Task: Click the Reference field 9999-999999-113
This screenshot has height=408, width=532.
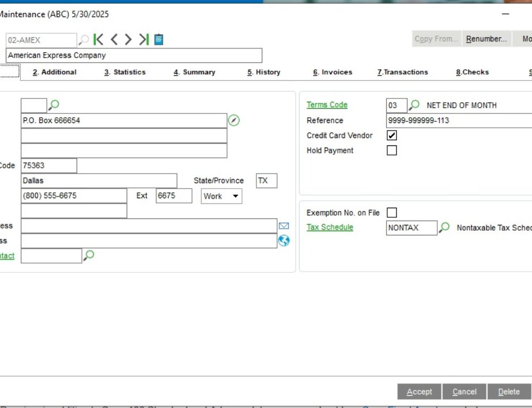Action: (459, 120)
